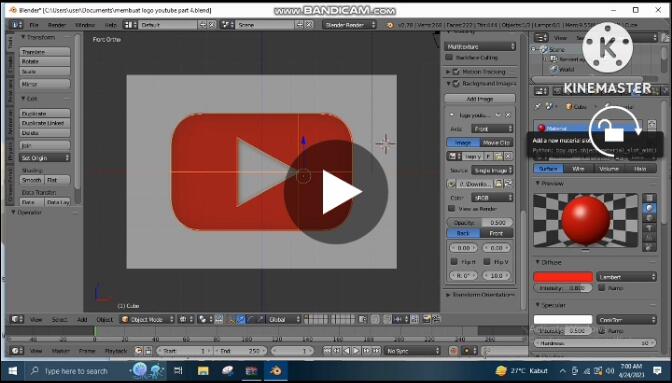Switch material type to Volume tab

pos(609,169)
